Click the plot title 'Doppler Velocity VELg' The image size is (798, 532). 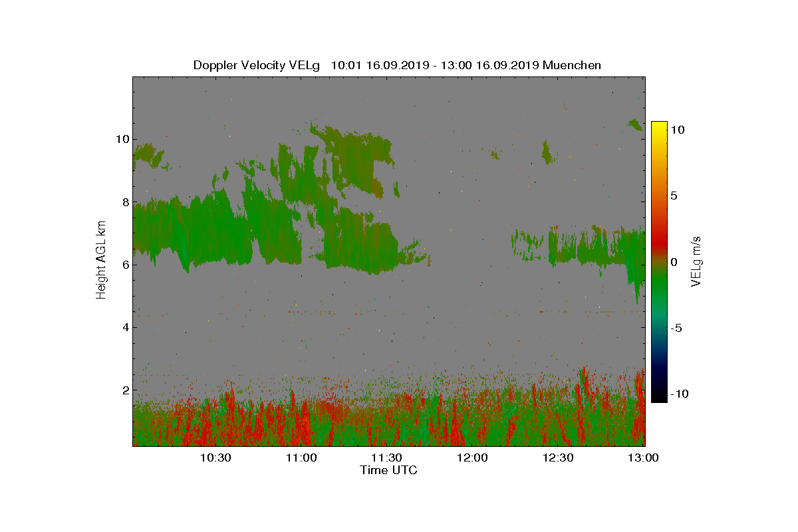[256, 65]
